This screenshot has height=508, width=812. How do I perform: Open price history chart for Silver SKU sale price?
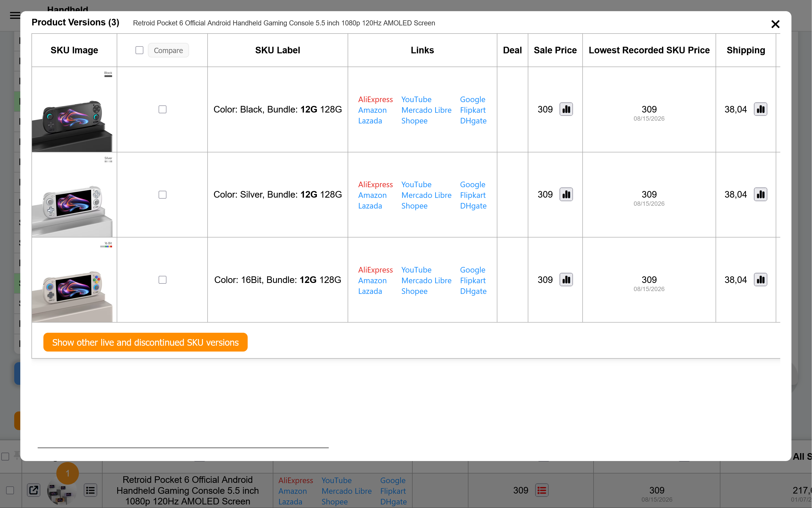click(566, 195)
